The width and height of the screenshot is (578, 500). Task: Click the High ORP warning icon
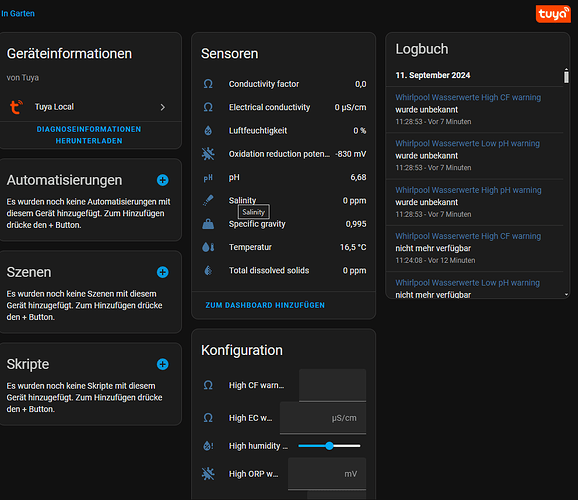pos(208,474)
